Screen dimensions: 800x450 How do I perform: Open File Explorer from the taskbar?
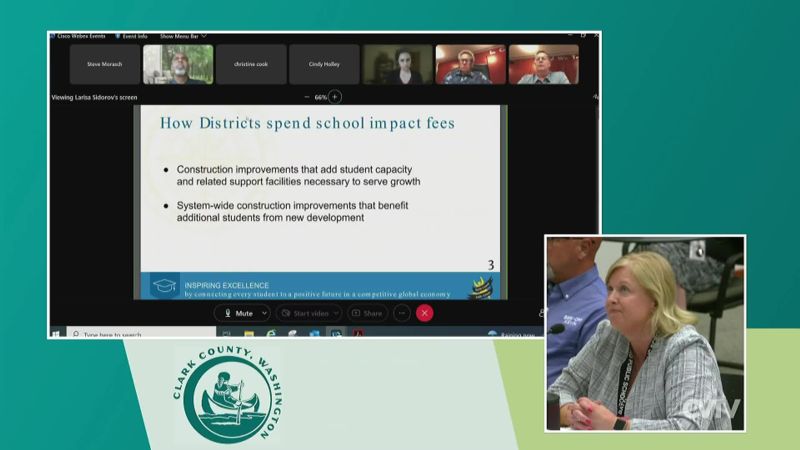[248, 334]
